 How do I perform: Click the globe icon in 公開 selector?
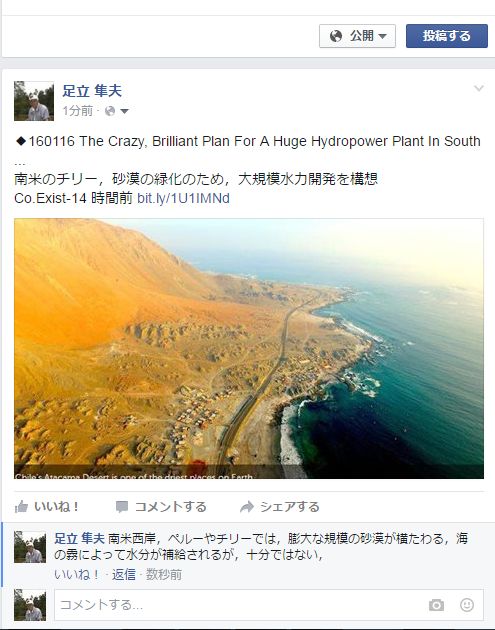pyautogui.click(x=336, y=36)
